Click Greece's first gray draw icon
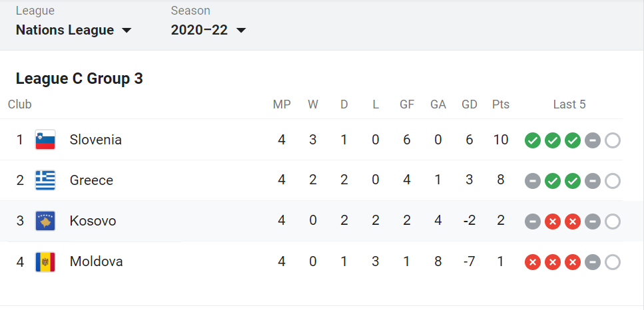This screenshot has width=644, height=310. coord(533,181)
